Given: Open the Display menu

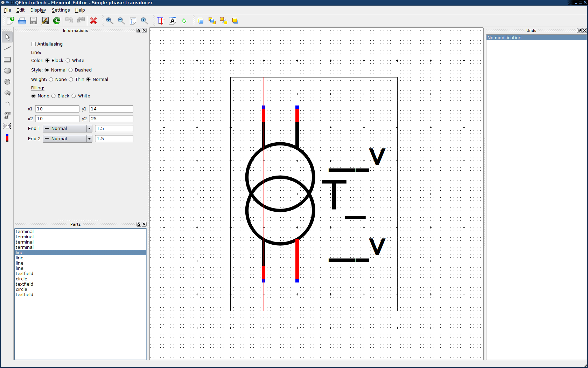Looking at the screenshot, I should 38,10.
